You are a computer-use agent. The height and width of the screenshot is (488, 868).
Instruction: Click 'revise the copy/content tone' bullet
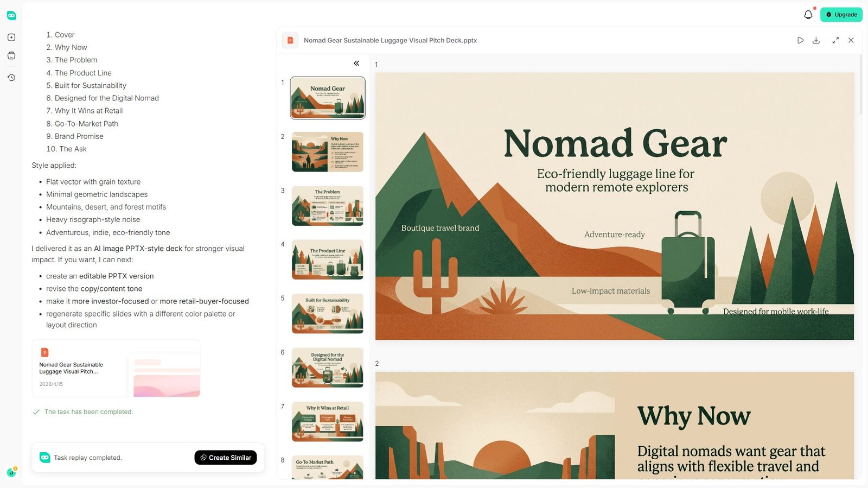94,289
